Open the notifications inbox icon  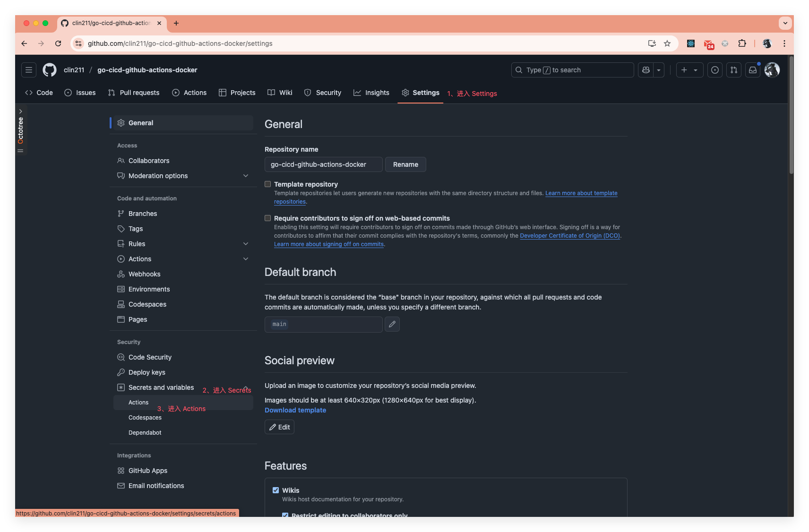pyautogui.click(x=753, y=70)
